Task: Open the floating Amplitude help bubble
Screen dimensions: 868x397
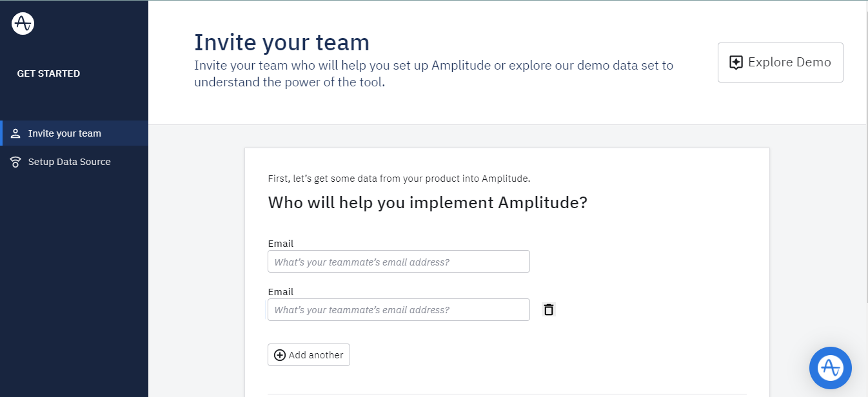Action: (831, 368)
